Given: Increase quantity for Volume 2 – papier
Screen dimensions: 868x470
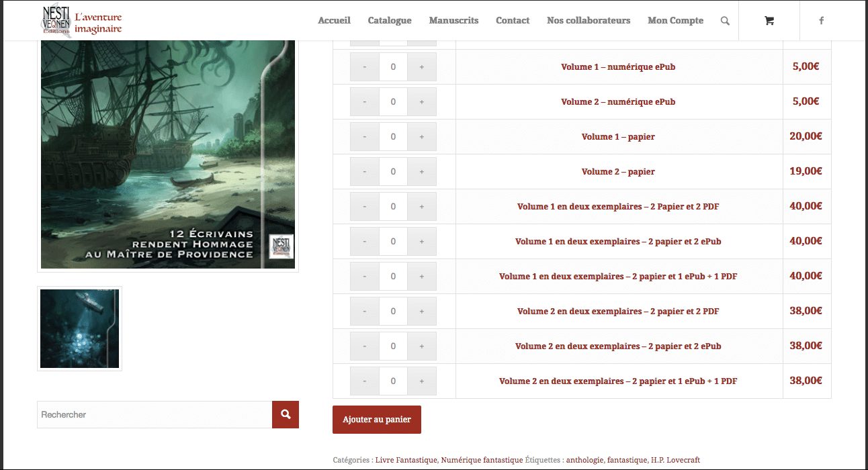Looking at the screenshot, I should coord(422,172).
